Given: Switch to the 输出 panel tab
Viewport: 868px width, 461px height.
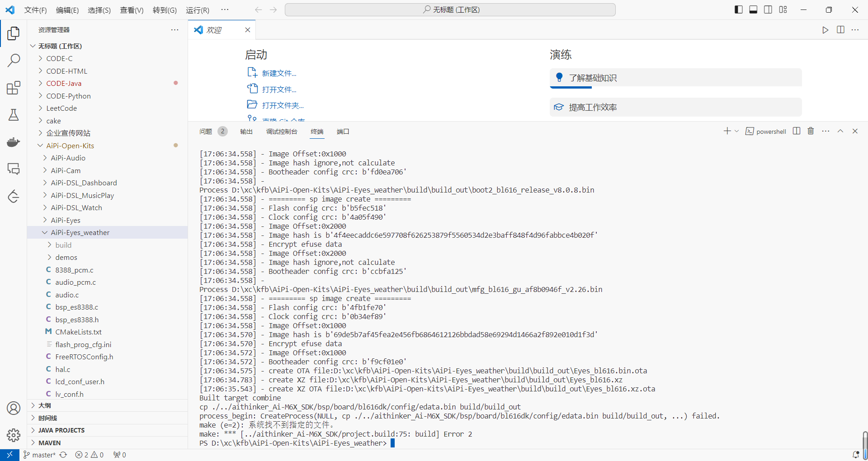Looking at the screenshot, I should tap(246, 132).
